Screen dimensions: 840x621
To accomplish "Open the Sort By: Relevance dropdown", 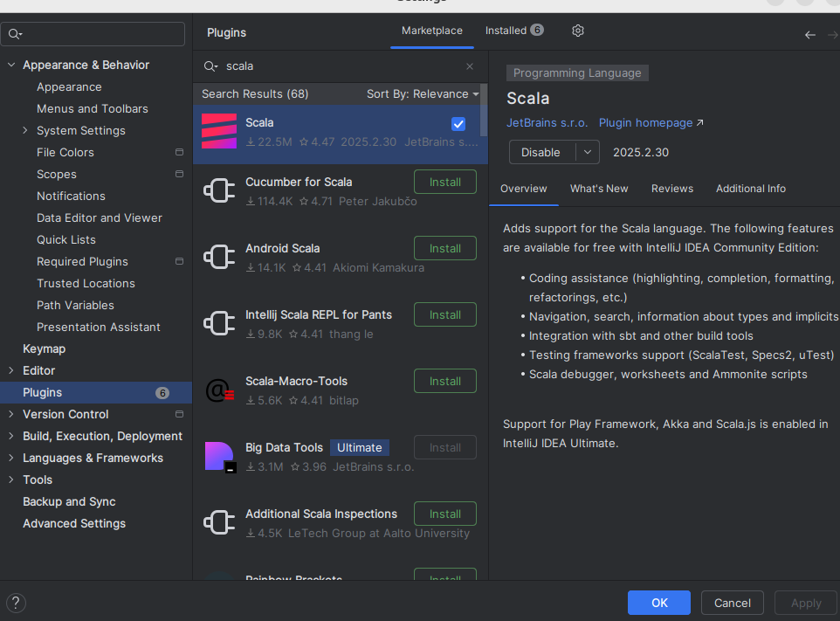I will (x=422, y=93).
